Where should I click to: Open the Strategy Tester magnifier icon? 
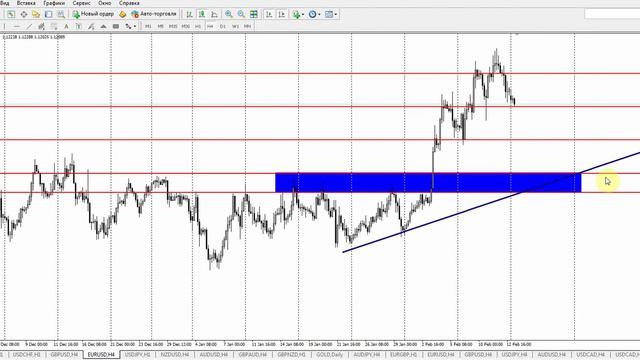[61, 14]
